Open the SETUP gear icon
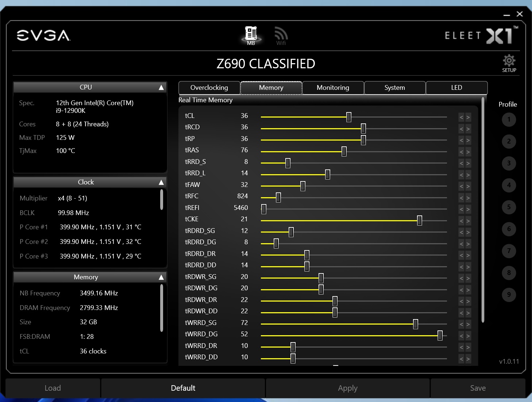This screenshot has width=532, height=402. pyautogui.click(x=509, y=64)
